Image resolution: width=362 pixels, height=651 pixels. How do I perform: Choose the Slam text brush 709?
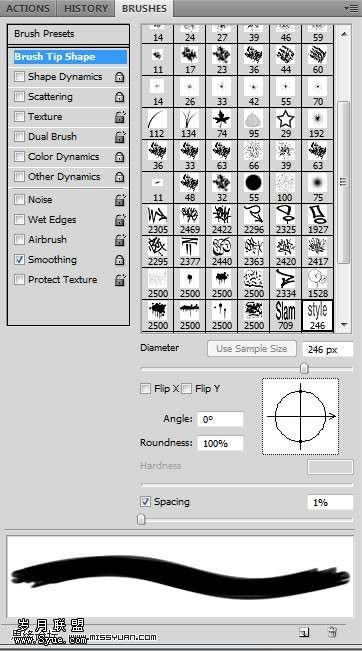tap(286, 316)
